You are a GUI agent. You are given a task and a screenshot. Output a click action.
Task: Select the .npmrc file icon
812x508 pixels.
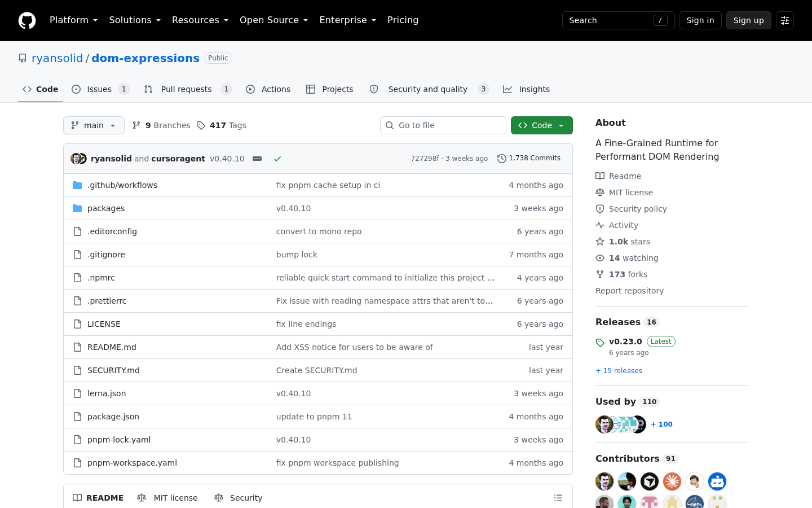77,278
